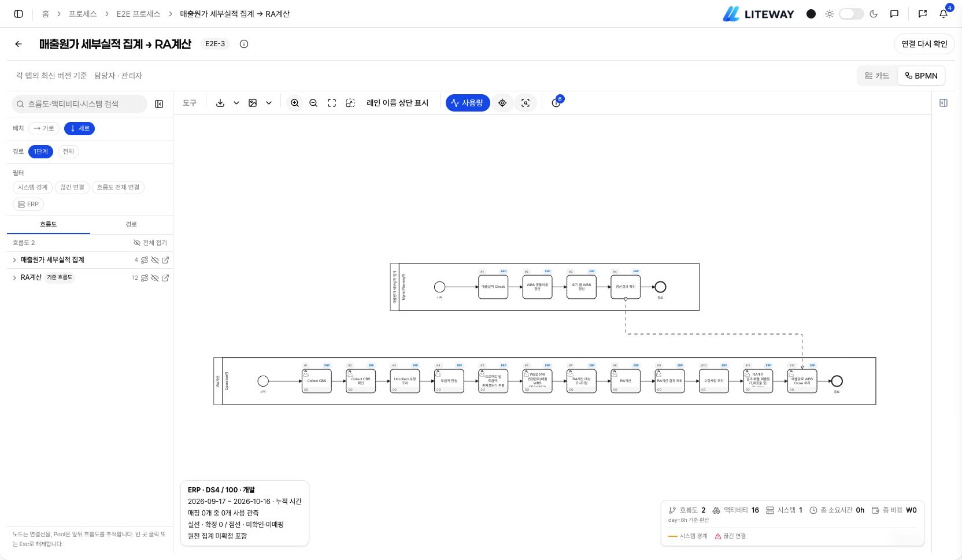962x560 pixels.
Task: Switch to the 경로 tab
Action: point(131,224)
